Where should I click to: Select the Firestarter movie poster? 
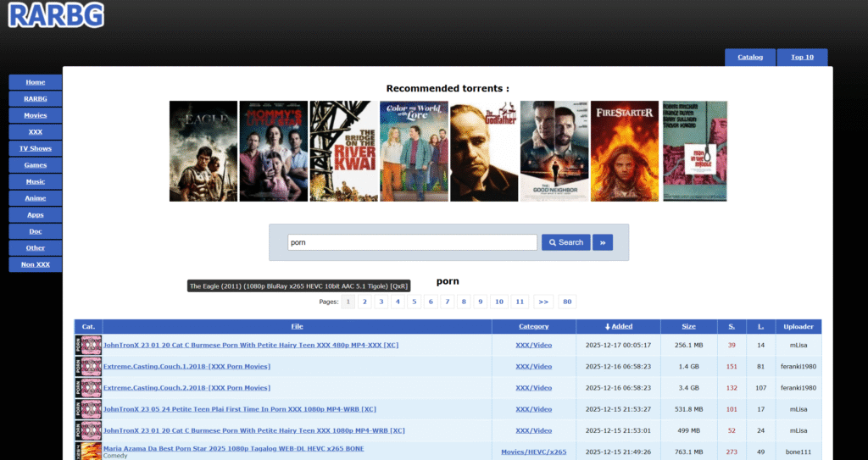(x=625, y=151)
